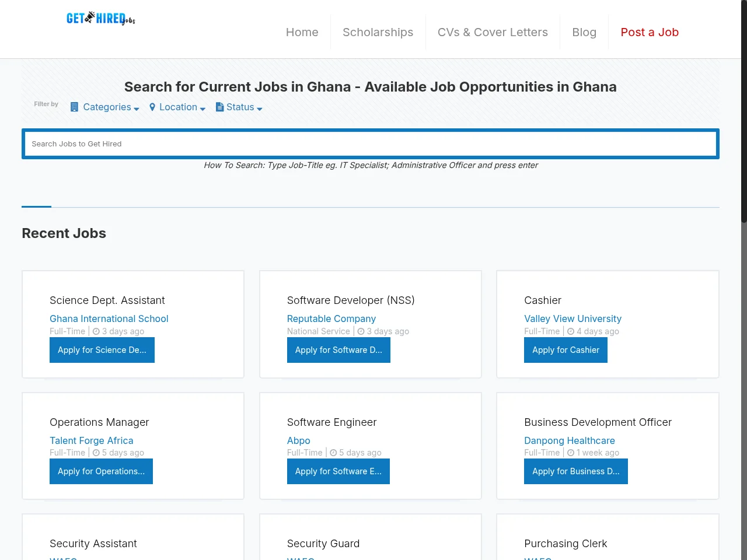Open CVs & Cover Letters page
Viewport: 747px width, 560px height.
[x=493, y=32]
